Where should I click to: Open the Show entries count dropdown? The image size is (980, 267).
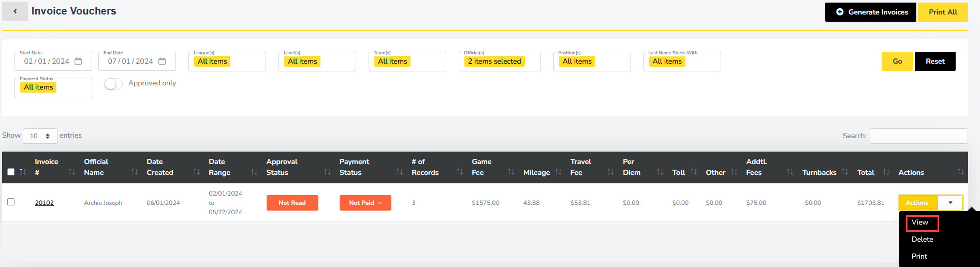40,136
